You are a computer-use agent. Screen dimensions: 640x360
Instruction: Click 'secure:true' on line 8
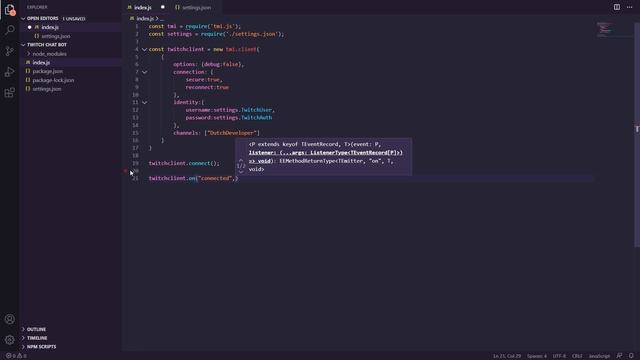[x=203, y=80]
